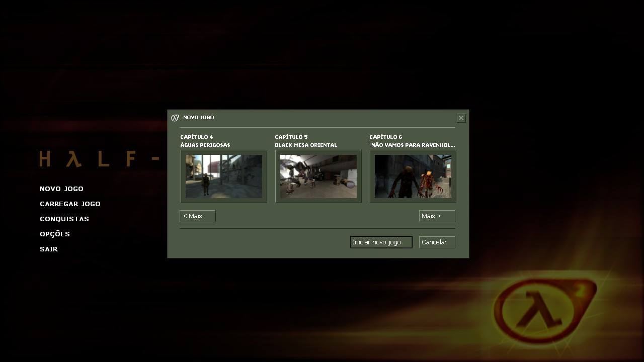Show more chapters with Mais >
Screen dimensions: 644x362
tap(437, 216)
